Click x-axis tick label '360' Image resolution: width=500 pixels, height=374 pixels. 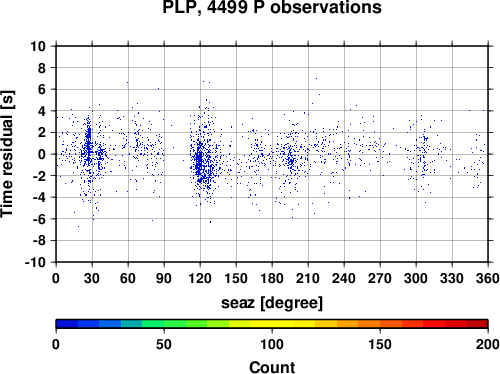488,278
